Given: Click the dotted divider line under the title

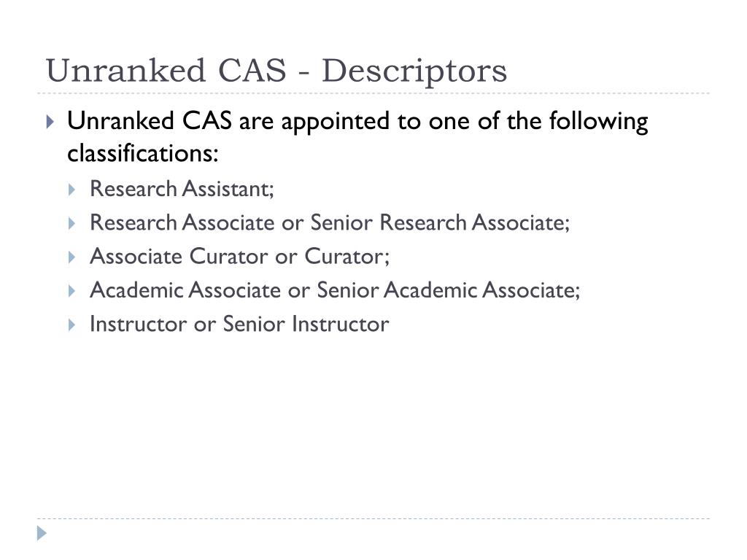Looking at the screenshot, I should (x=373, y=93).
